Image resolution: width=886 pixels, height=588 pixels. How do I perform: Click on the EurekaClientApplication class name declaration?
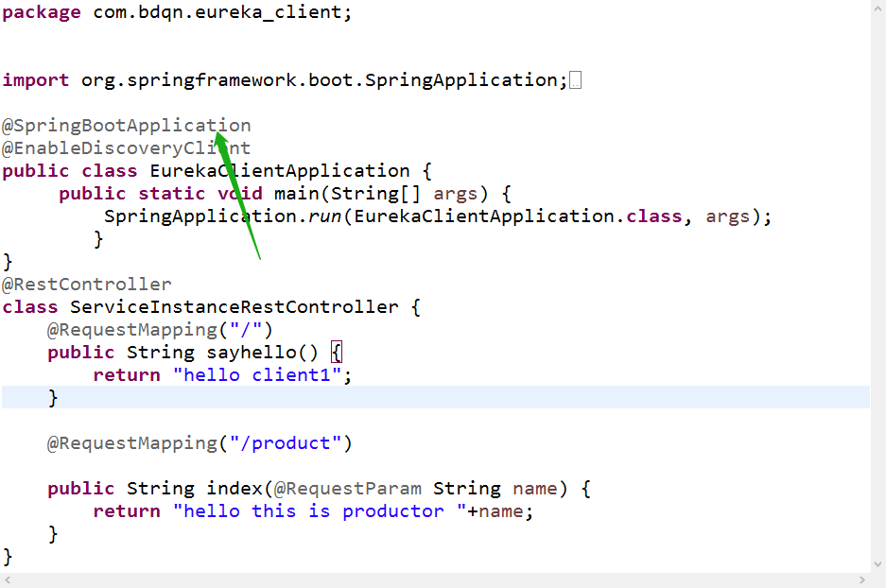[x=280, y=170]
